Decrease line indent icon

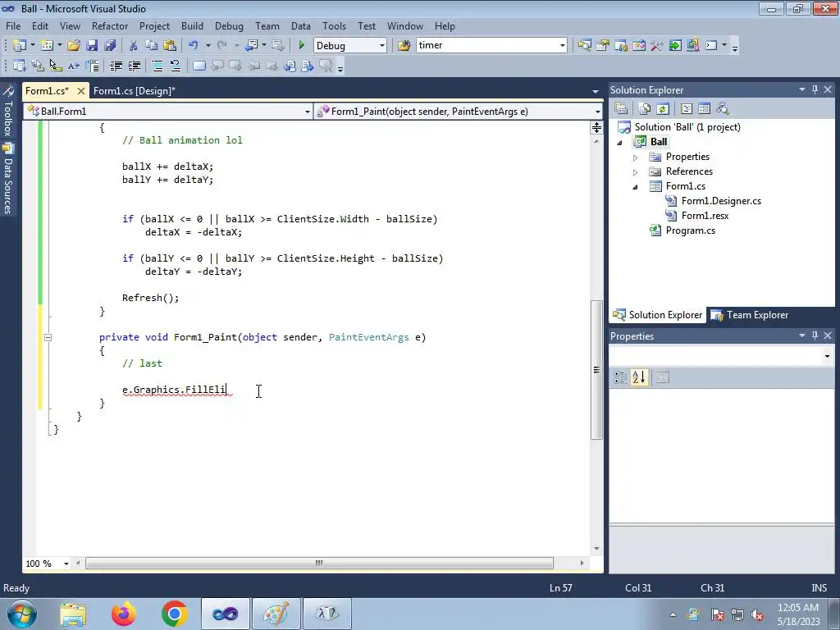[x=116, y=66]
